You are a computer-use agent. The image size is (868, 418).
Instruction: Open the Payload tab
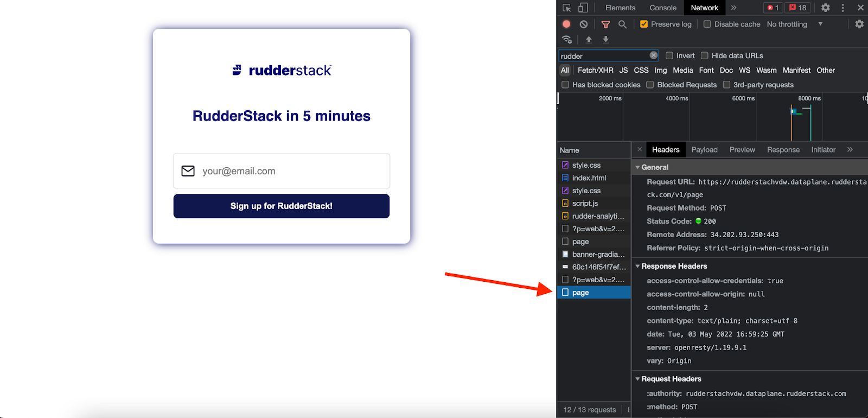pyautogui.click(x=704, y=150)
